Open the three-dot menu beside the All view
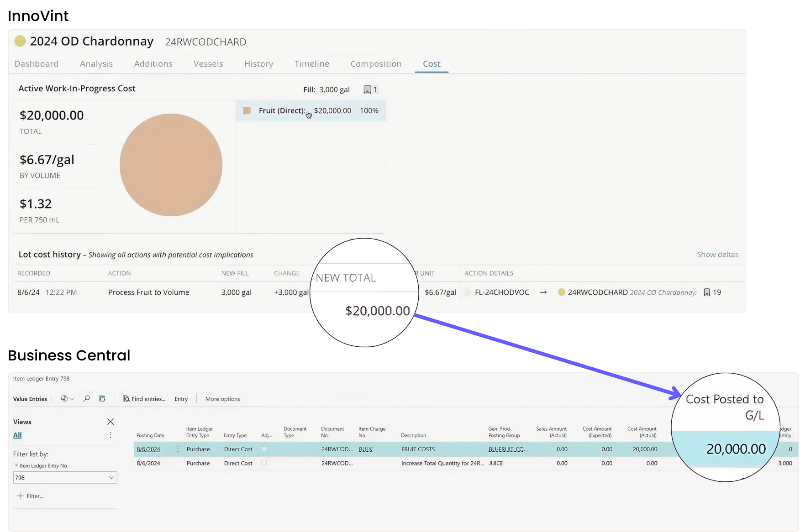The height and width of the screenshot is (532, 800). pyautogui.click(x=111, y=435)
